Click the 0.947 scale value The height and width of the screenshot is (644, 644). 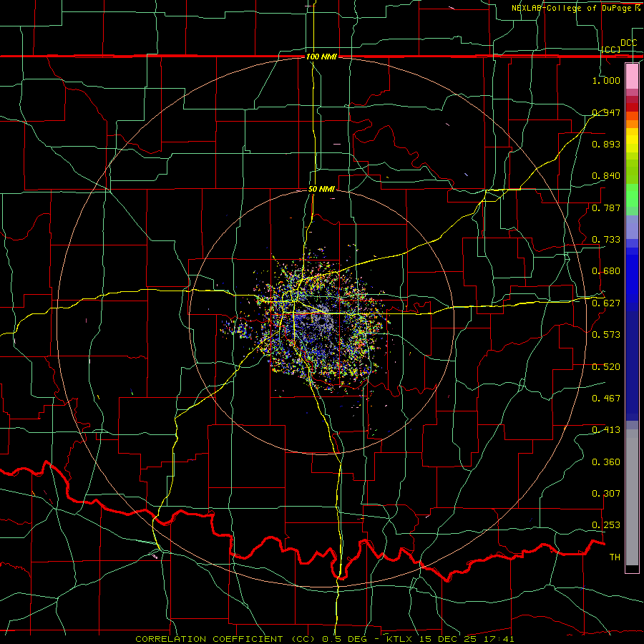pyautogui.click(x=606, y=112)
